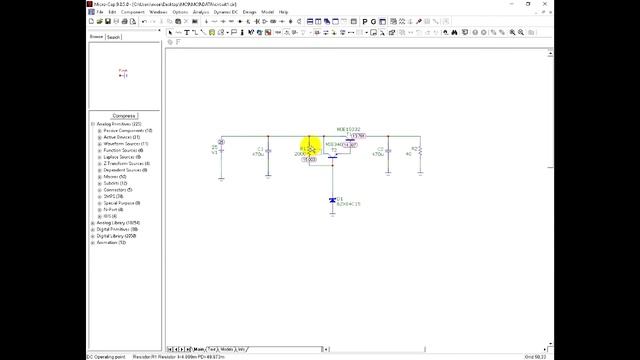
Task: Click the Paste clipboard icon
Action: [x=178, y=21]
